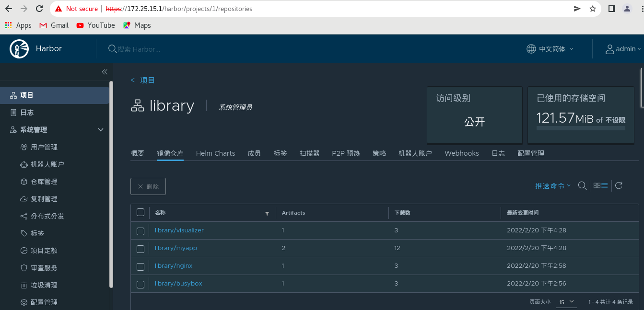
Task: Click the storage usage progress bar
Action: (581, 128)
